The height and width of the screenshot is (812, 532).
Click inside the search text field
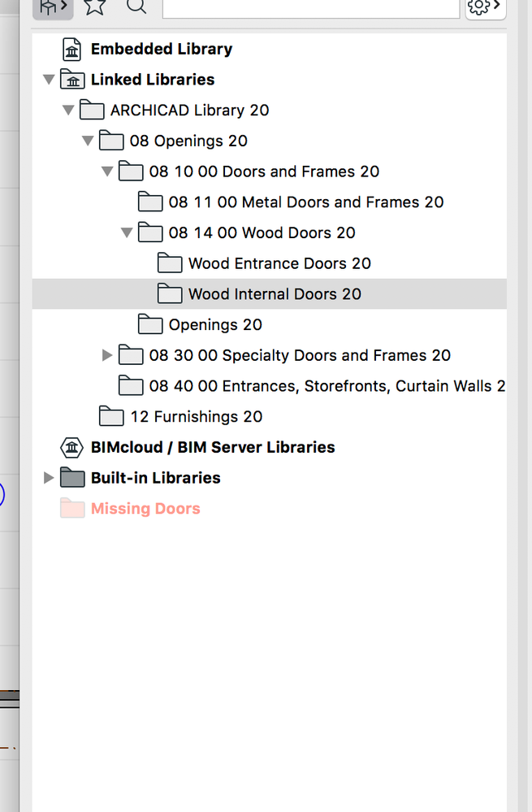pyautogui.click(x=310, y=9)
